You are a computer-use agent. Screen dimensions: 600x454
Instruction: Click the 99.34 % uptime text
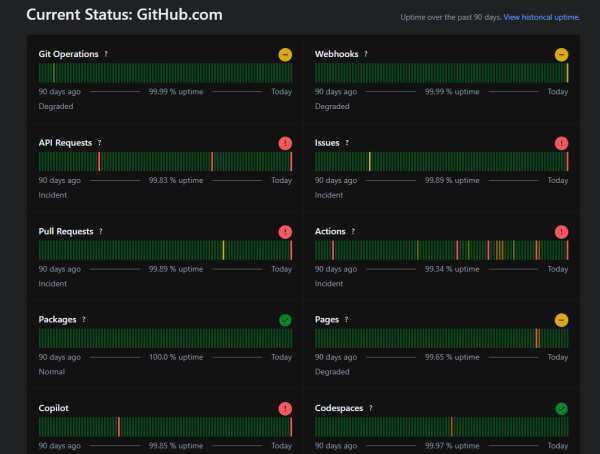click(452, 269)
